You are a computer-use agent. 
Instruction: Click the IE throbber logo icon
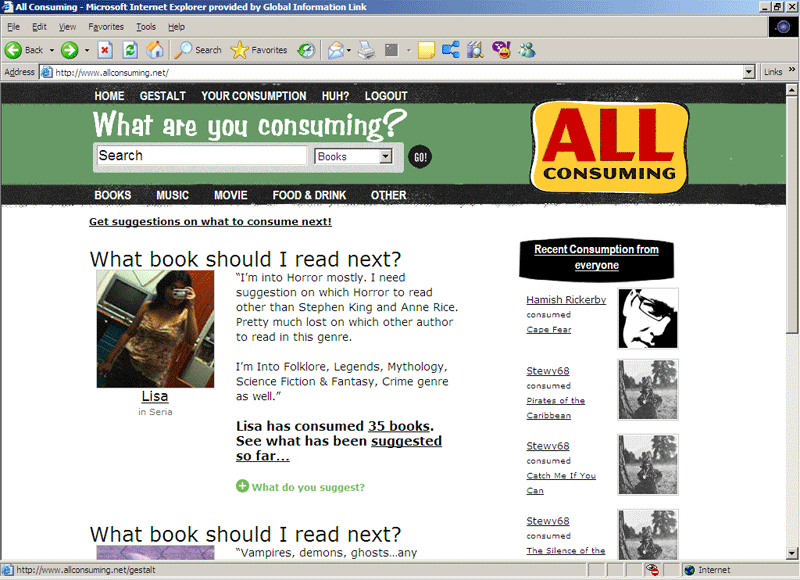(783, 27)
